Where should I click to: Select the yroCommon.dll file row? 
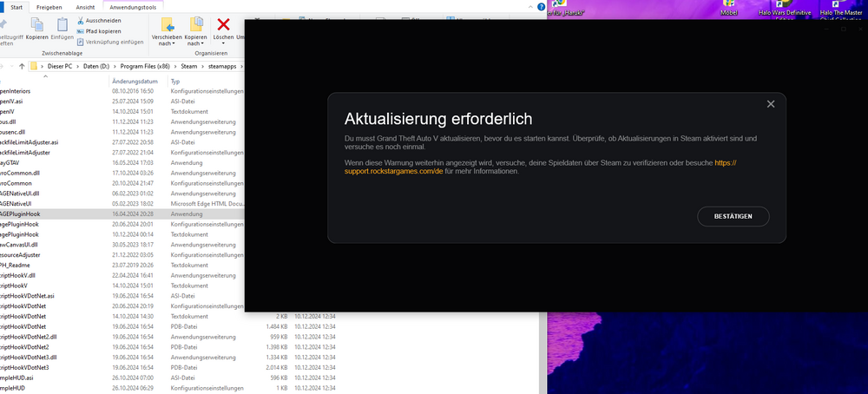(122, 173)
